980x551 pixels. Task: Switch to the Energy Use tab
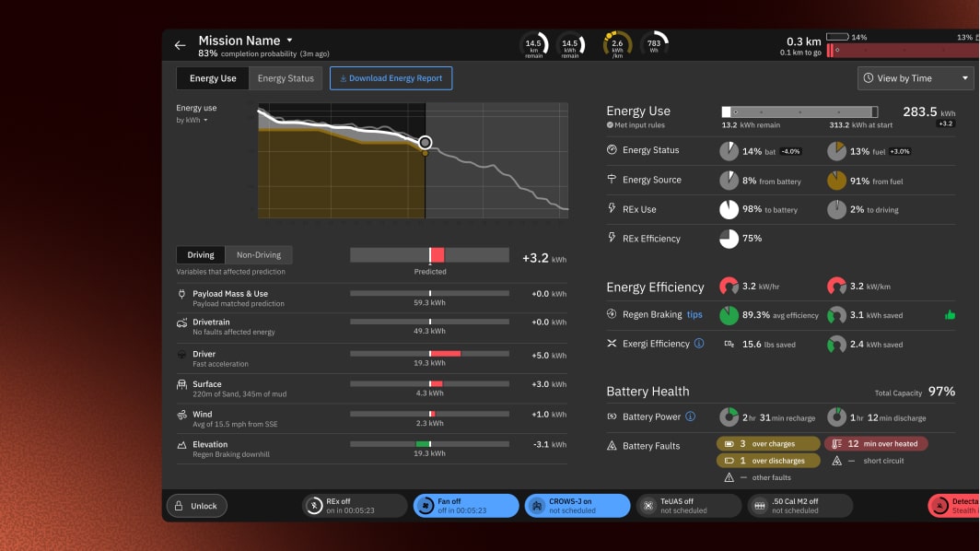point(213,78)
